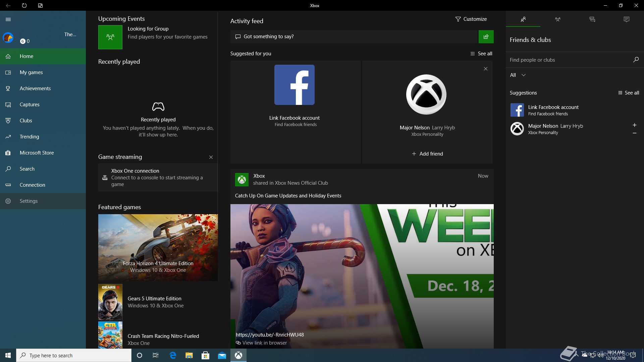Click the minus icon beside Major Nelson

[x=635, y=133]
